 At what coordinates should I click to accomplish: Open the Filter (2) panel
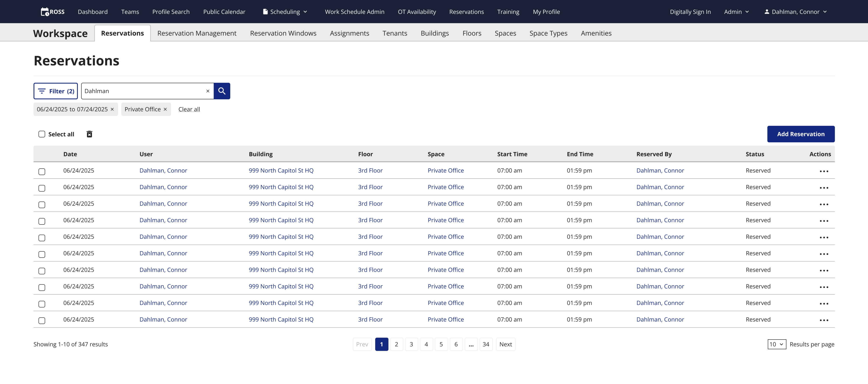pyautogui.click(x=56, y=91)
